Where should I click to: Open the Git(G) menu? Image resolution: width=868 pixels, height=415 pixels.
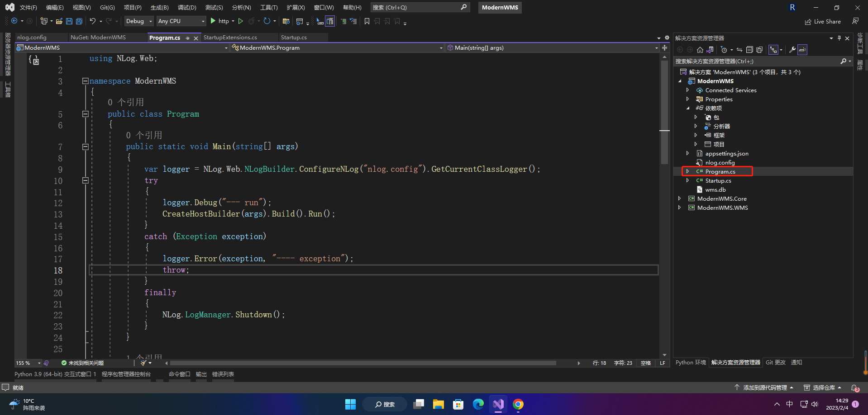coord(107,8)
